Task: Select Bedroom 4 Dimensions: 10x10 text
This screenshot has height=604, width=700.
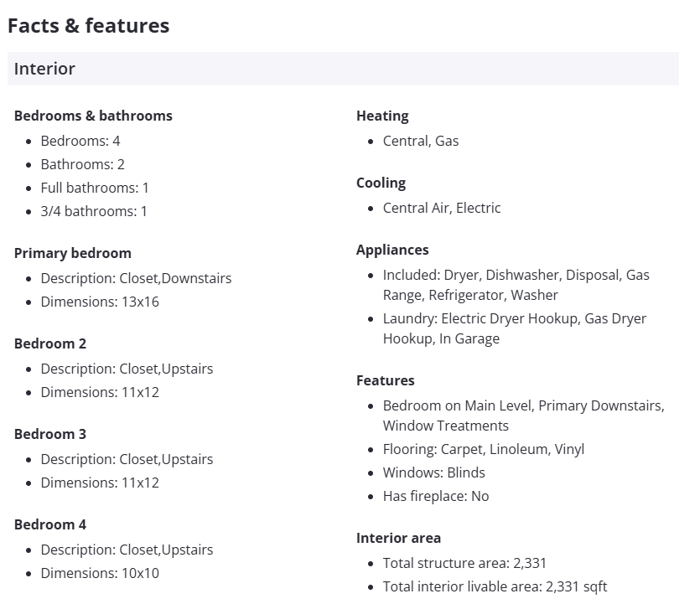Action: 100,573
